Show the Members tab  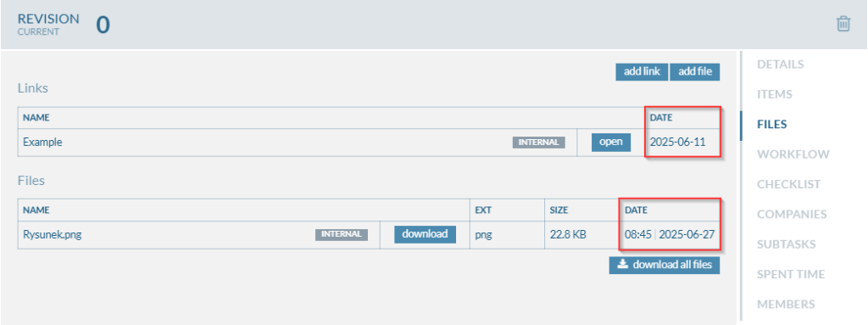(x=786, y=304)
